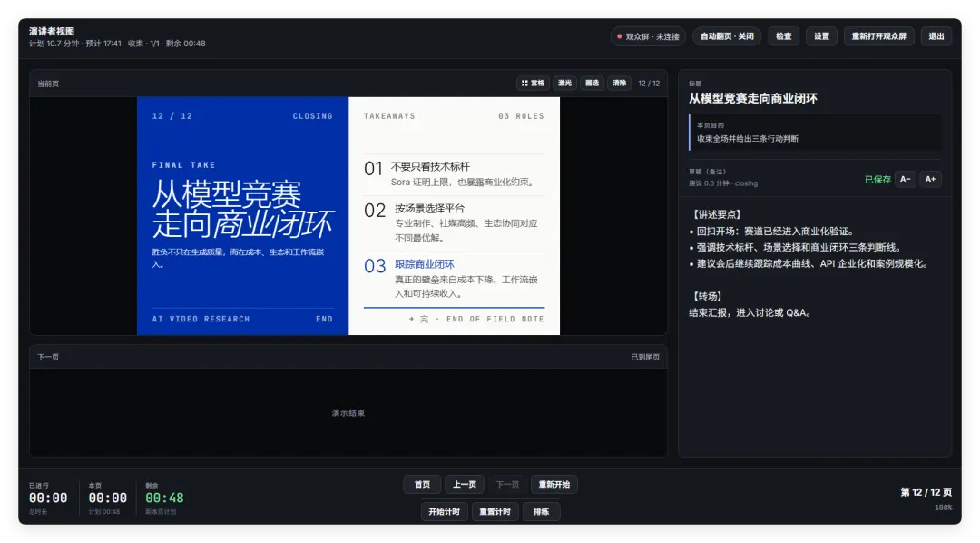The width and height of the screenshot is (980, 543).
Task: Toggle the 自动翻页 · 关闭 auto-advance button
Action: 727,36
